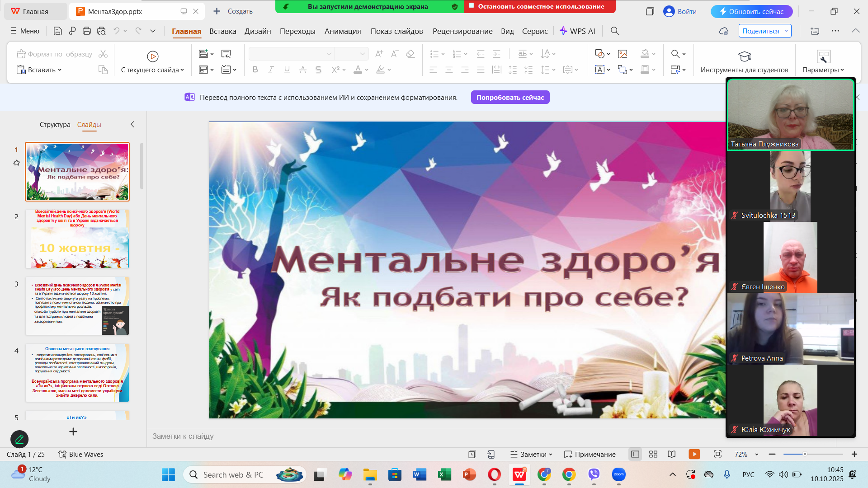Image resolution: width=868 pixels, height=488 pixels.
Task: Click the search magnifier in ribbon tabs
Action: pyautogui.click(x=615, y=31)
